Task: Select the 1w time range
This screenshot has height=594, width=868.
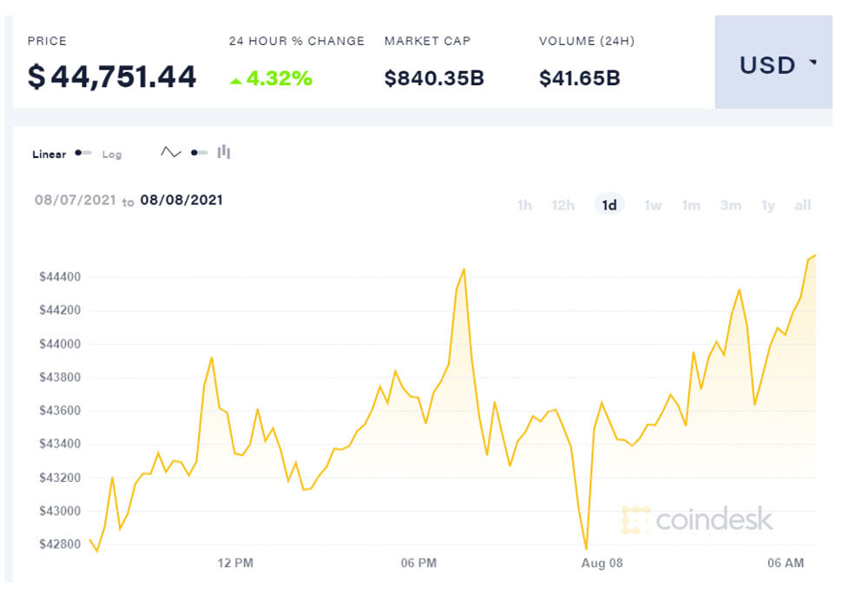Action: tap(652, 205)
